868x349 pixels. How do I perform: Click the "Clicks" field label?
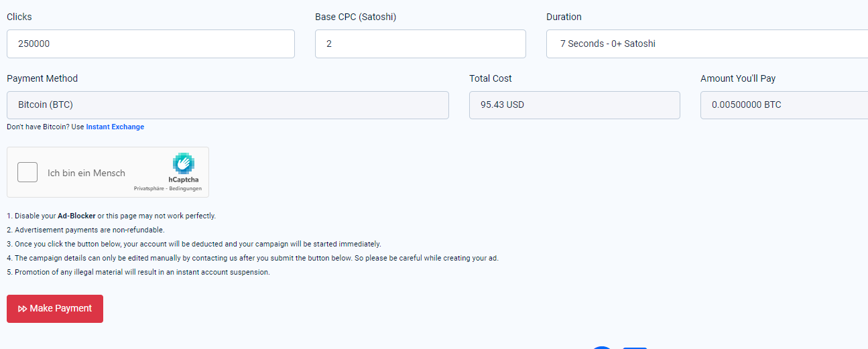pyautogui.click(x=19, y=17)
